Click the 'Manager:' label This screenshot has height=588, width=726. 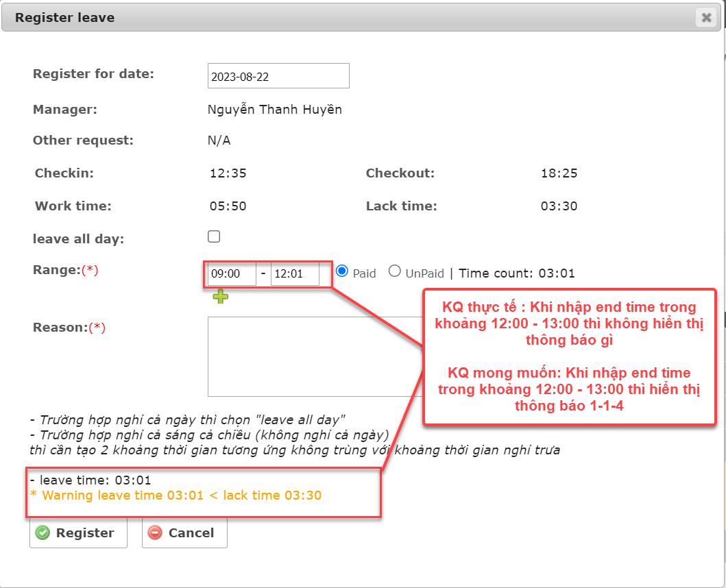point(65,110)
